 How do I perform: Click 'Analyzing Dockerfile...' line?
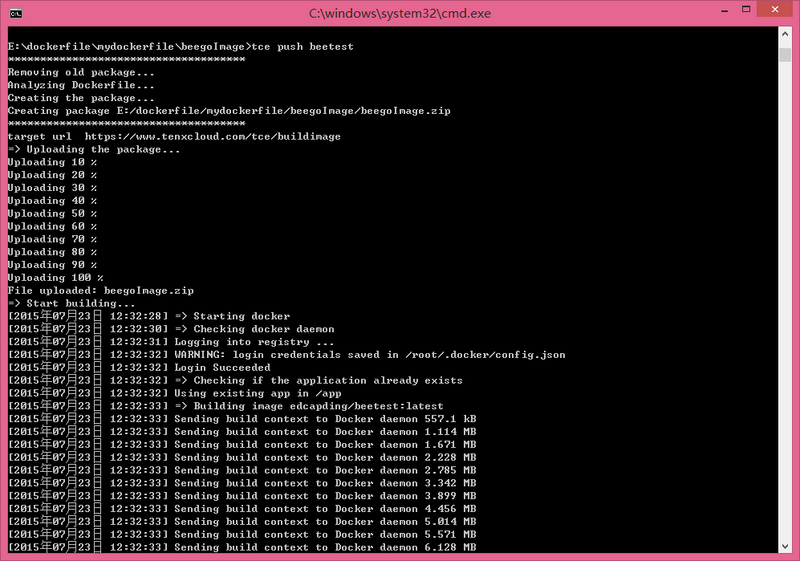(81, 85)
